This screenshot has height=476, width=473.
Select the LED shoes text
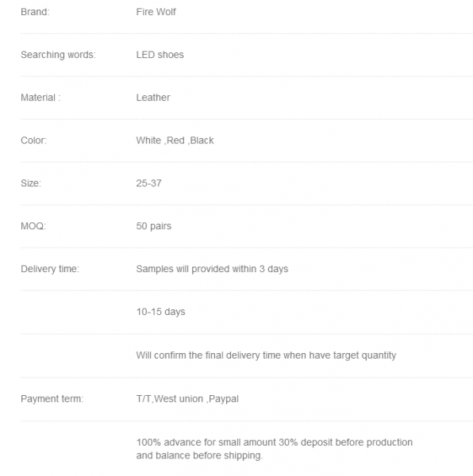(x=160, y=55)
